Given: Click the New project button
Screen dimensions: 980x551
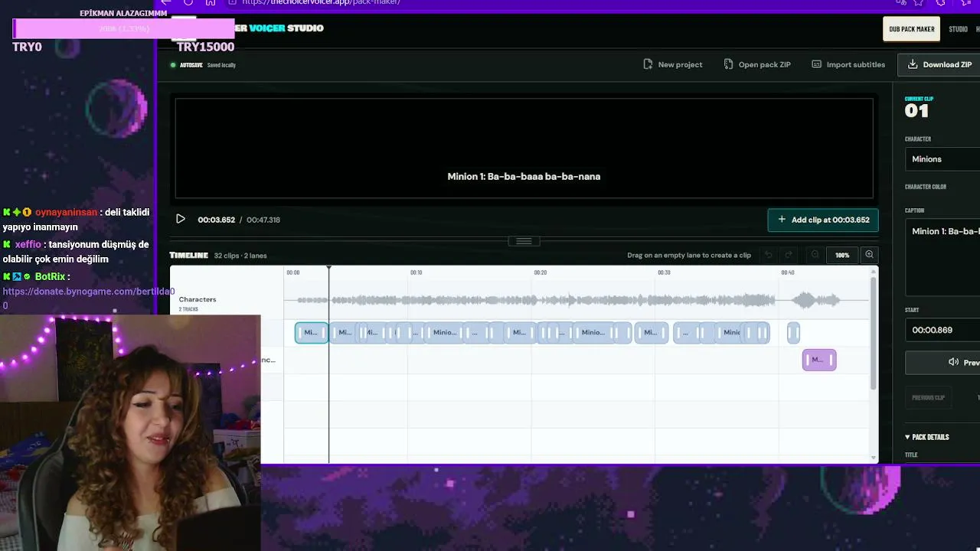Looking at the screenshot, I should [x=672, y=64].
